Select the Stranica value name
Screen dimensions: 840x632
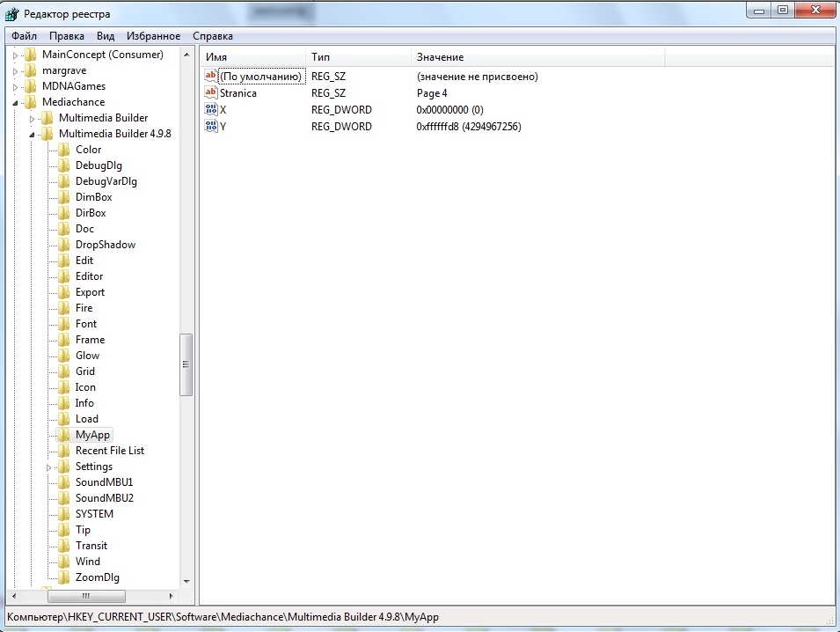tap(238, 93)
